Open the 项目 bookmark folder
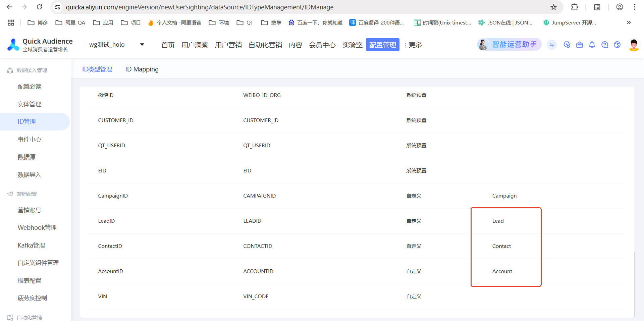644x321 pixels. click(x=131, y=22)
